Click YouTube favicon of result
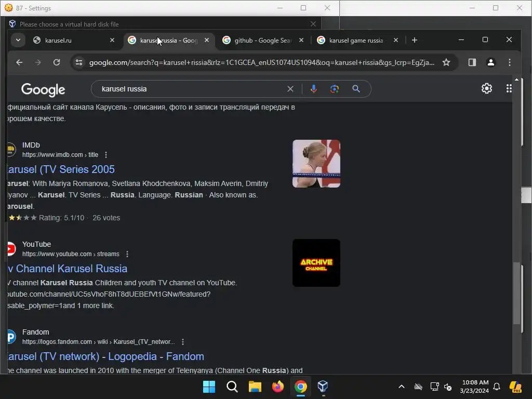This screenshot has height=399, width=532. (11, 249)
